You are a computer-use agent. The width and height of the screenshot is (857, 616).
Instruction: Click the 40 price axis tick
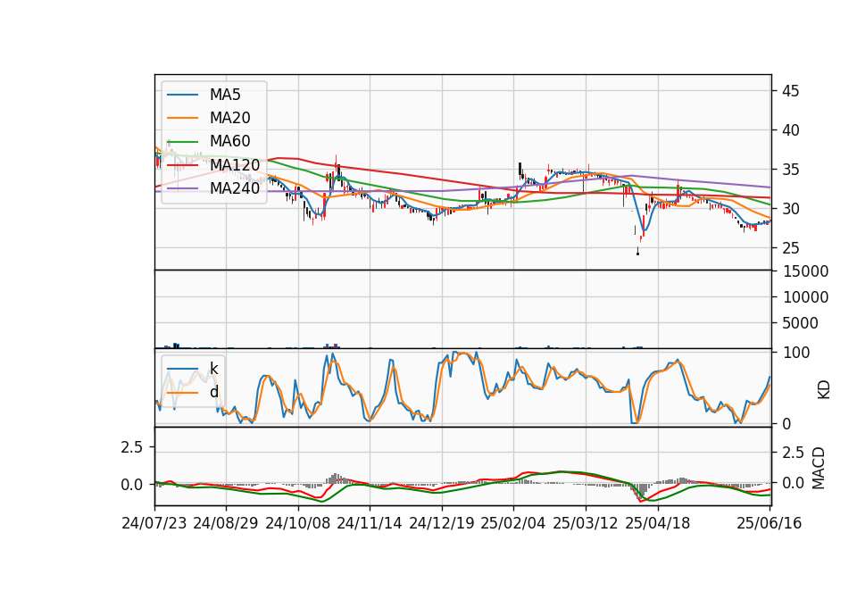(790, 130)
